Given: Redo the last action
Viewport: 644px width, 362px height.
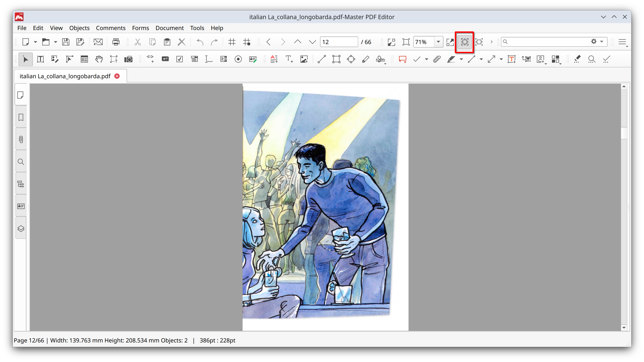Looking at the screenshot, I should coord(214,42).
